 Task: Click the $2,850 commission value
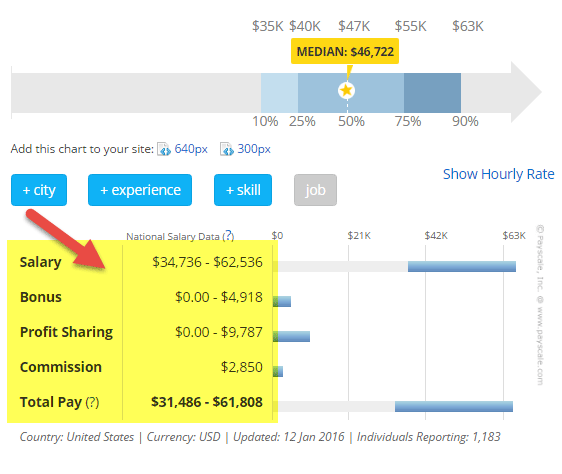(x=242, y=367)
